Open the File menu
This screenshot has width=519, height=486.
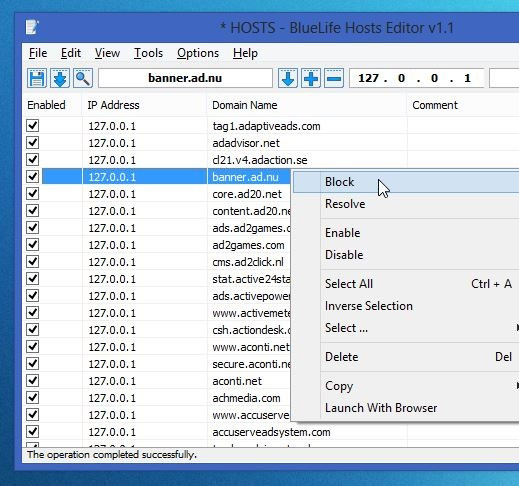click(38, 53)
